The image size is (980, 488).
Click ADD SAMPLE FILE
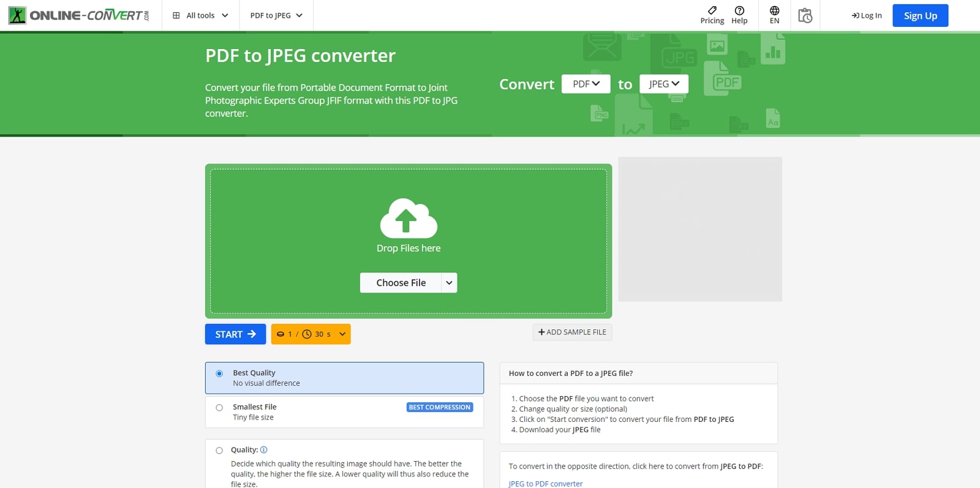click(572, 332)
